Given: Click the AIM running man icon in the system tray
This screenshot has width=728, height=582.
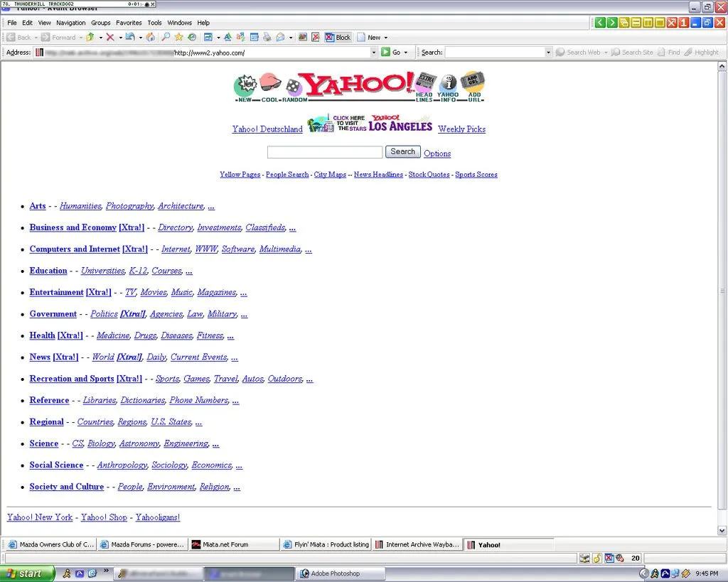Looking at the screenshot, I should pyautogui.click(x=655, y=573).
